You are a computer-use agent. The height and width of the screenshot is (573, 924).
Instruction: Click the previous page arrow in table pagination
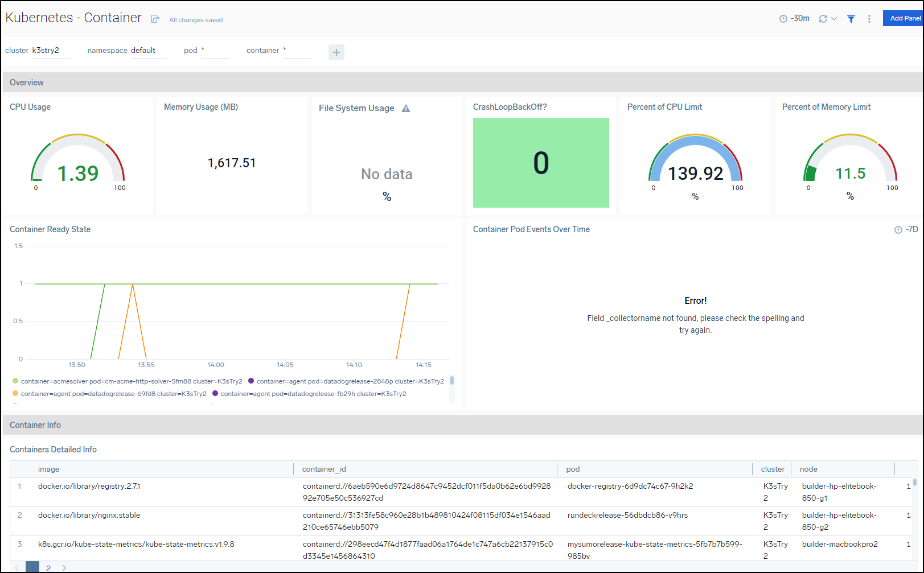pyautogui.click(x=17, y=568)
